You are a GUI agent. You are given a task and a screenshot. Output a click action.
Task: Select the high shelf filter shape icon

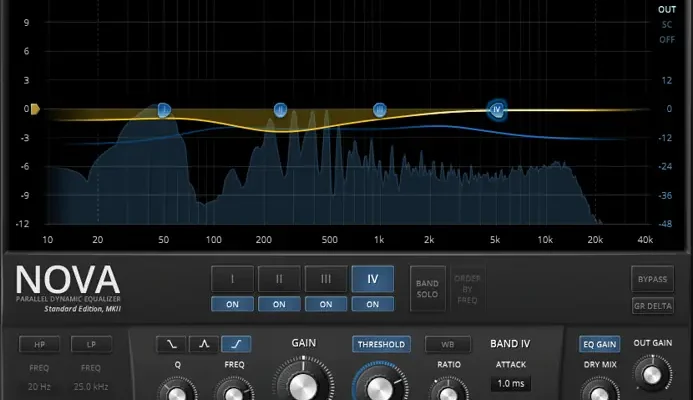pos(236,344)
